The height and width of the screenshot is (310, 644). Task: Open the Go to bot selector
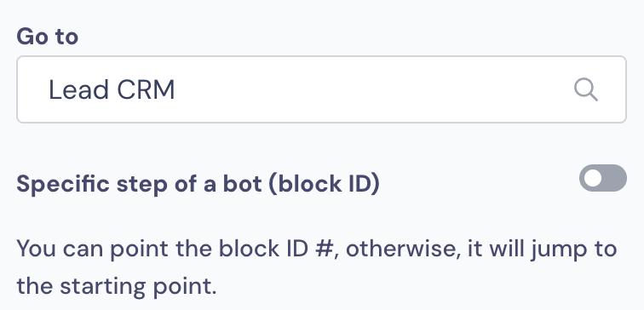point(321,89)
